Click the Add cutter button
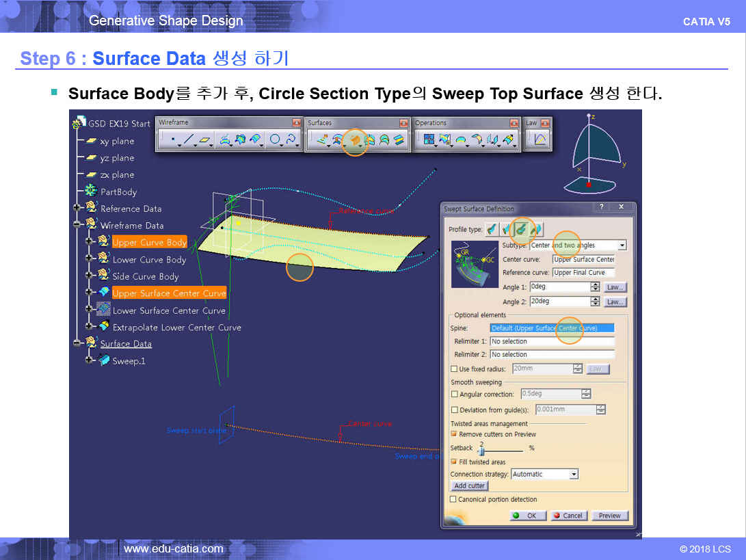 [470, 486]
